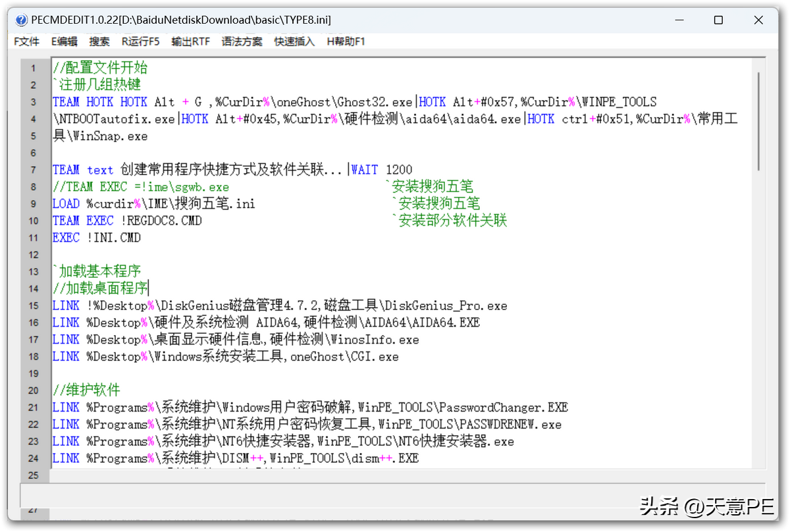Image resolution: width=790 pixels, height=532 pixels.
Task: Click the DiskGenius_Pro.exe LINK line
Action: pyautogui.click(x=280, y=306)
